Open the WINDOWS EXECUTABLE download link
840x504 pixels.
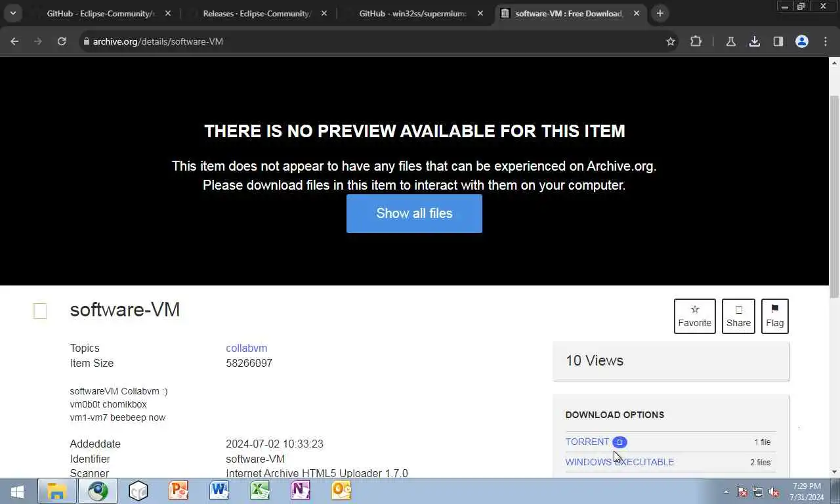[619, 462]
